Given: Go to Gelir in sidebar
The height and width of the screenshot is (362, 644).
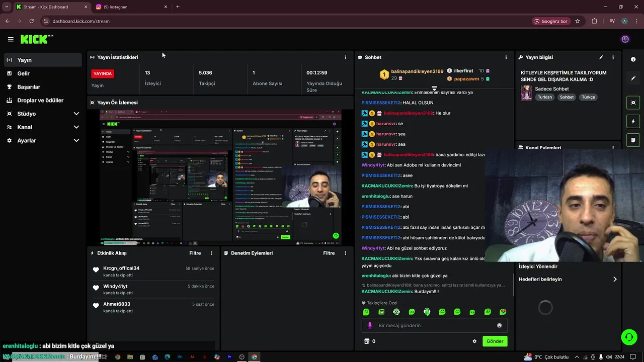Looking at the screenshot, I should (43, 73).
